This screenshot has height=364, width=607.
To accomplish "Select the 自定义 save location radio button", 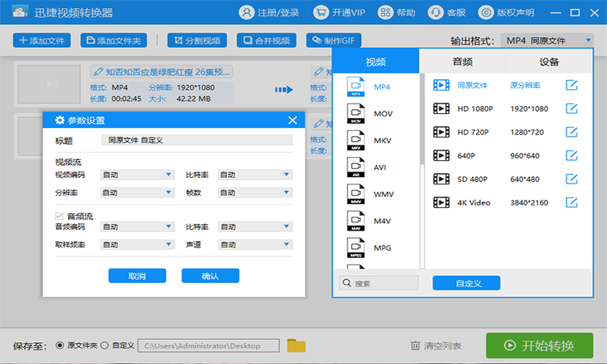I will click(x=104, y=345).
